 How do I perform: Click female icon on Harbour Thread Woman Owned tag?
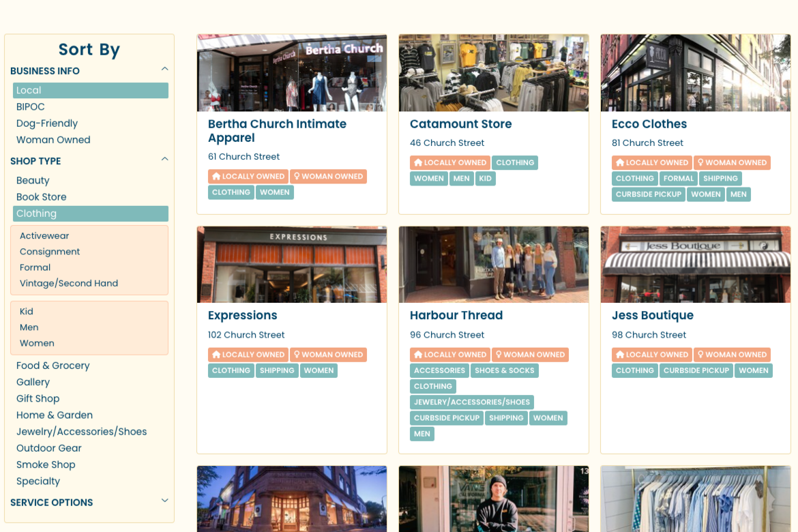[x=499, y=355]
